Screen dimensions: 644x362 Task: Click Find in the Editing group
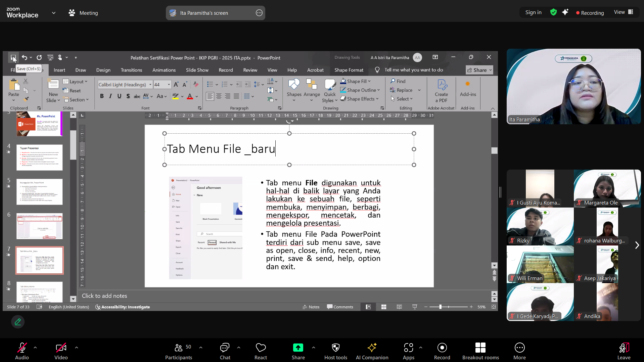398,81
